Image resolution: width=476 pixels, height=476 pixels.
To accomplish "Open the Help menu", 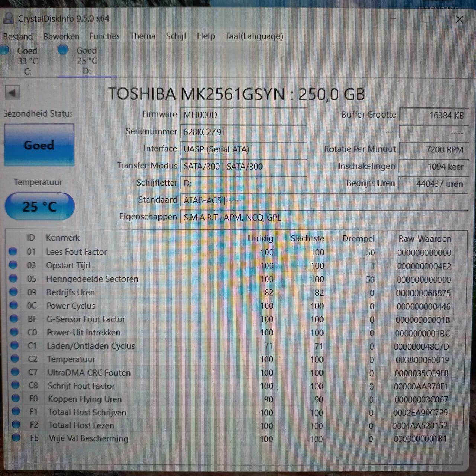I will (206, 36).
